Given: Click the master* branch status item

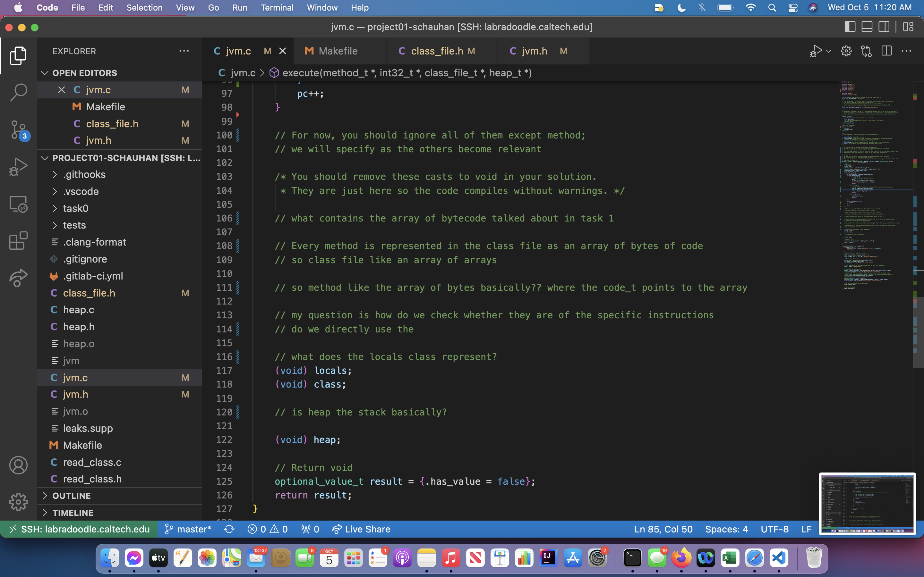Looking at the screenshot, I should [x=188, y=529].
